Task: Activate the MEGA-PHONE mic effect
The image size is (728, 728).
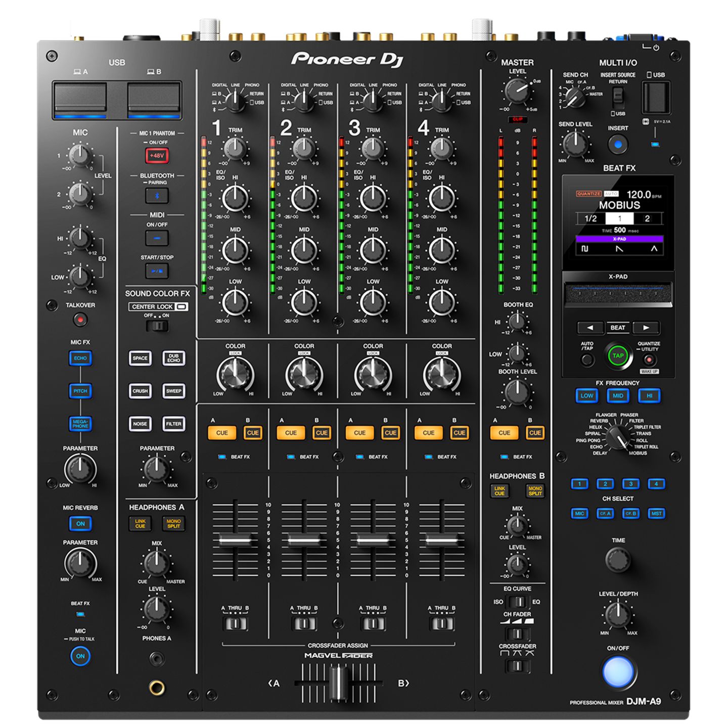Action: coord(80,425)
